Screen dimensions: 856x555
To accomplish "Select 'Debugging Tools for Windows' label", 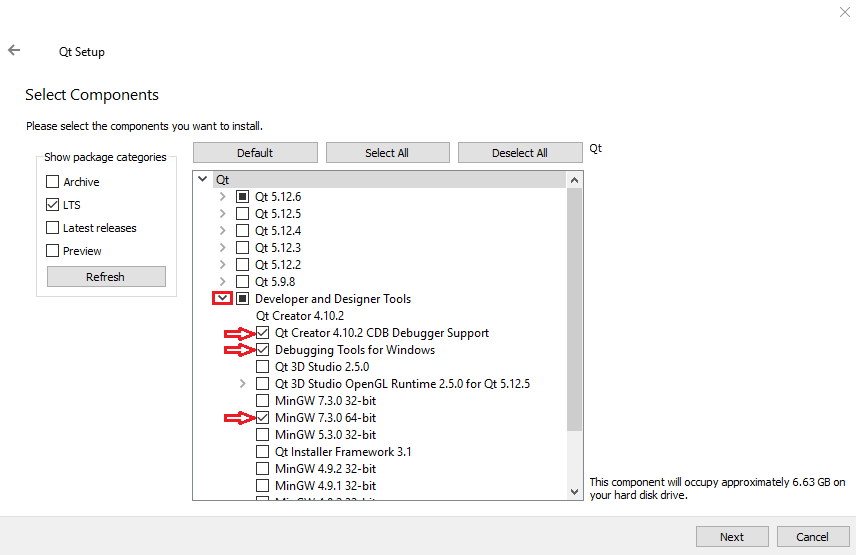I will 355,350.
